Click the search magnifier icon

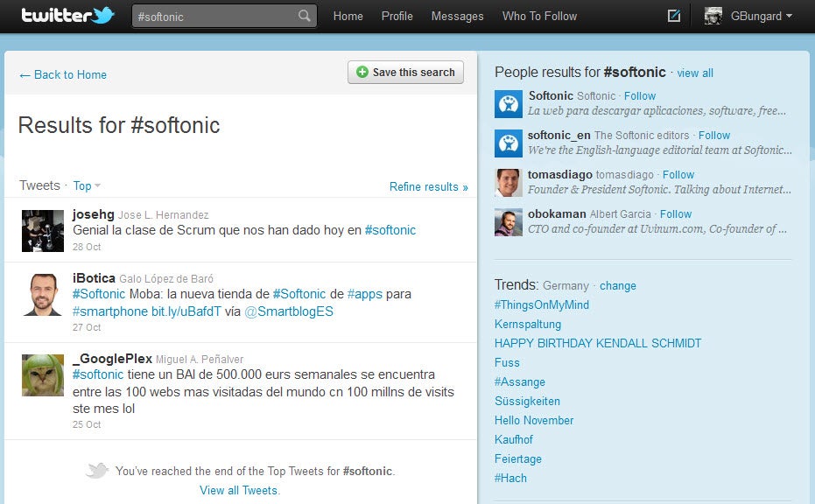[x=304, y=16]
